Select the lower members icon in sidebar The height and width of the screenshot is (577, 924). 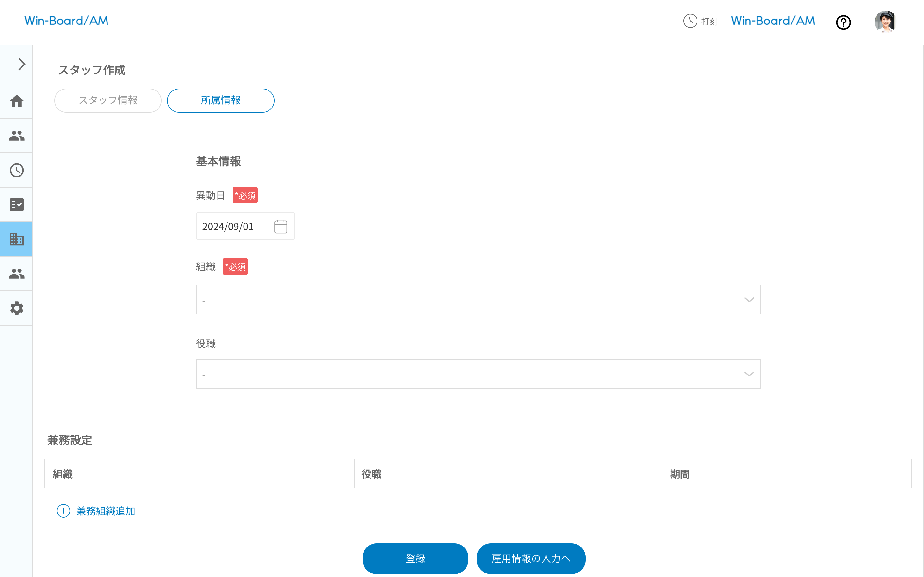16,273
